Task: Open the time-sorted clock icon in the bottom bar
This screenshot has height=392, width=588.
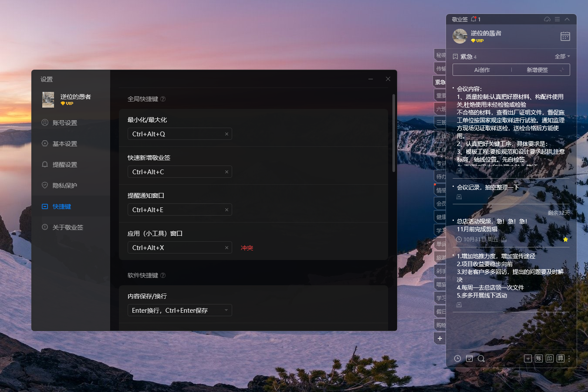Action: point(457,358)
